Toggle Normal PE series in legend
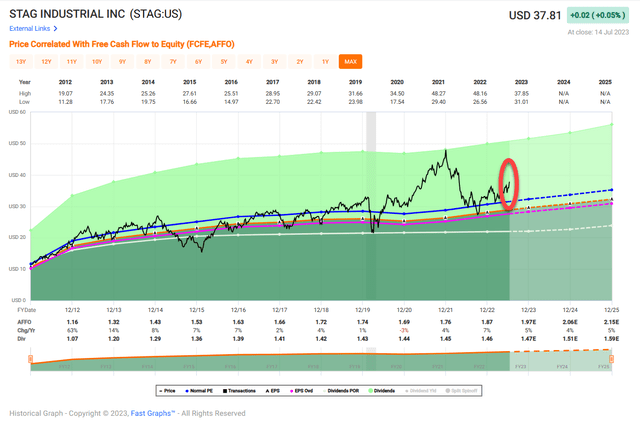640x421 pixels. pos(199,391)
